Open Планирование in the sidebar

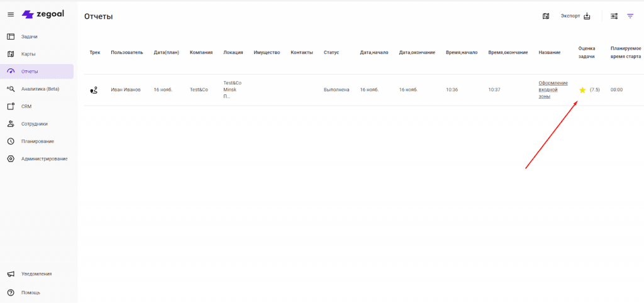pos(37,141)
